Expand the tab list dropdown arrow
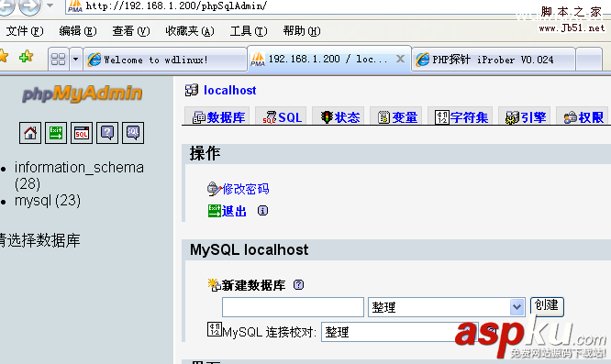Viewport: 611px width, 364px height. (x=75, y=60)
